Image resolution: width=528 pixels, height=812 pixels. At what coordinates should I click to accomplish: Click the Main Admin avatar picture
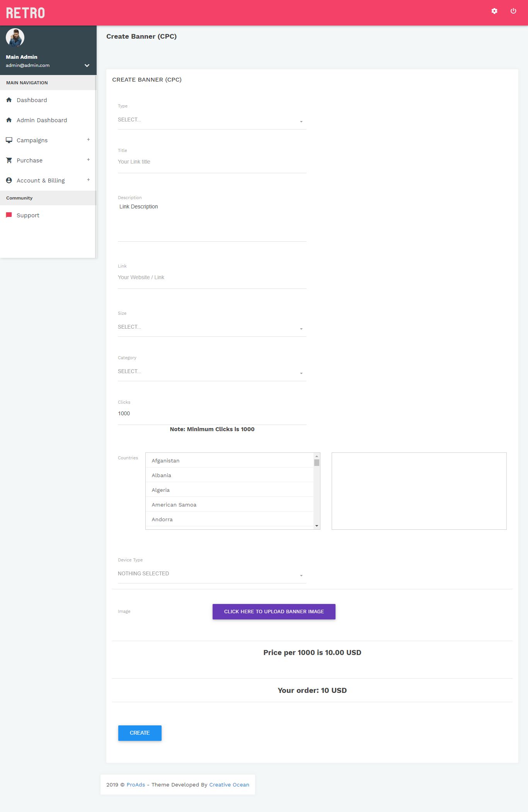coord(15,38)
